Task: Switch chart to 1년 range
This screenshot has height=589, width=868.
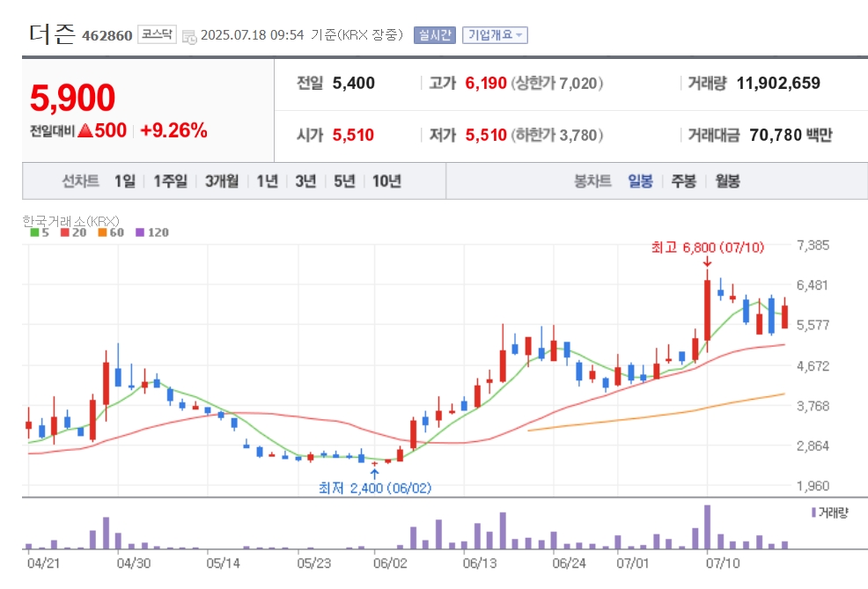Action: 268,181
